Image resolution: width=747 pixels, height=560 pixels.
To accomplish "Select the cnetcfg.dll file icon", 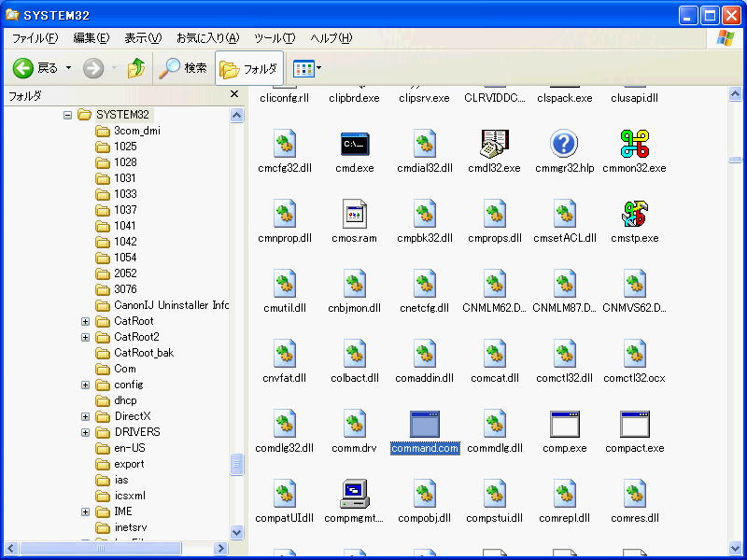I will point(425,284).
